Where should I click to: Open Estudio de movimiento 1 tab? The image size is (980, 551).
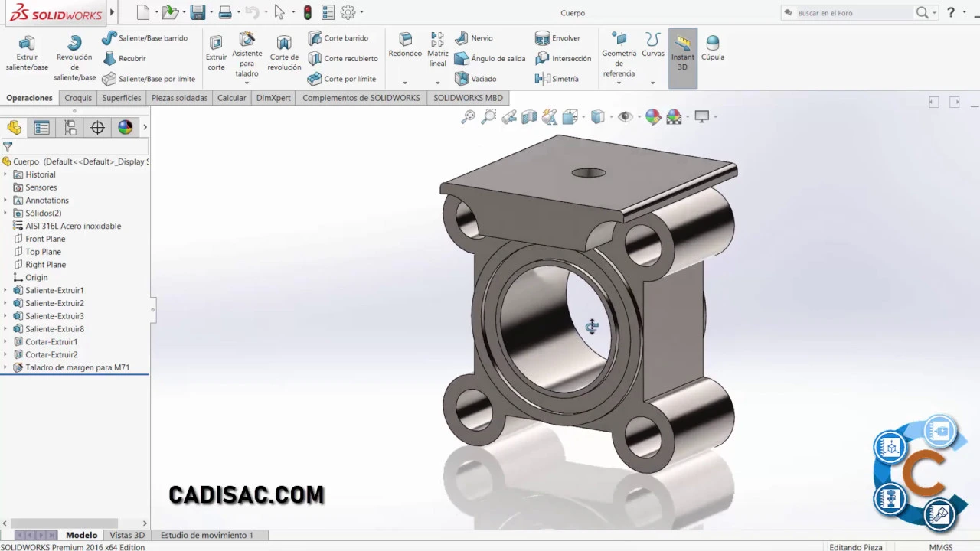click(207, 535)
